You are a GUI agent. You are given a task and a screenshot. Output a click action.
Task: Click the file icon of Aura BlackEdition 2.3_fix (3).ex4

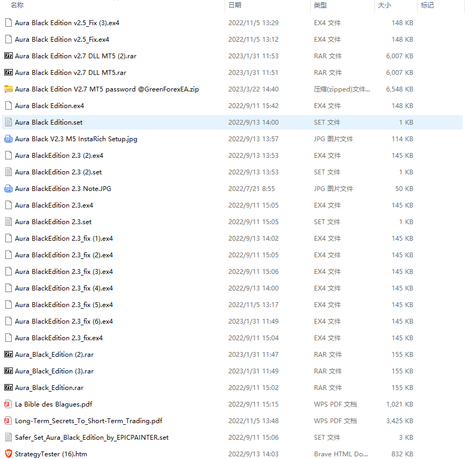(9, 272)
